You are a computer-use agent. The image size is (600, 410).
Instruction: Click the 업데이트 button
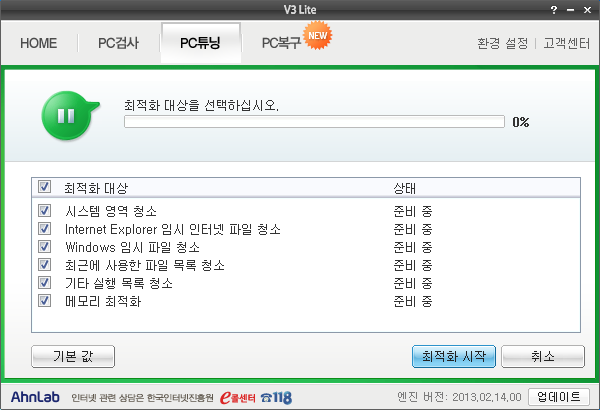coord(558,397)
